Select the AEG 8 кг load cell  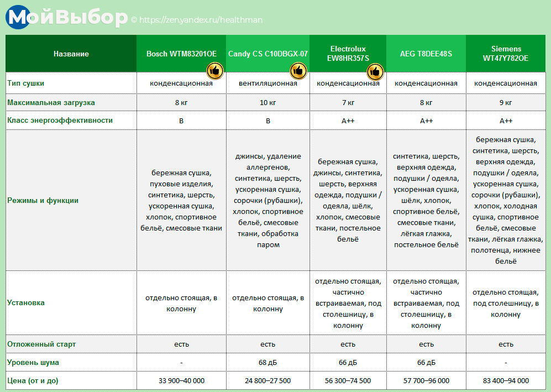[x=426, y=103]
